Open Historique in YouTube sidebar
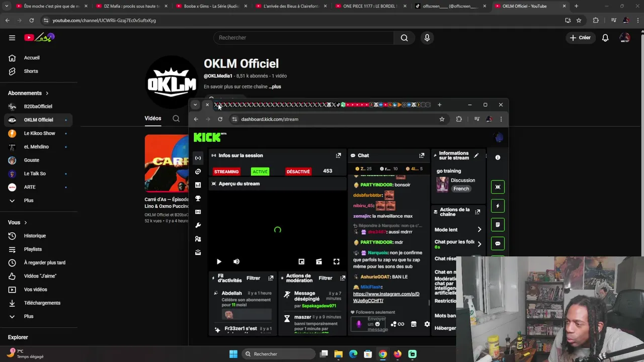This screenshot has height=362, width=644. click(38, 236)
